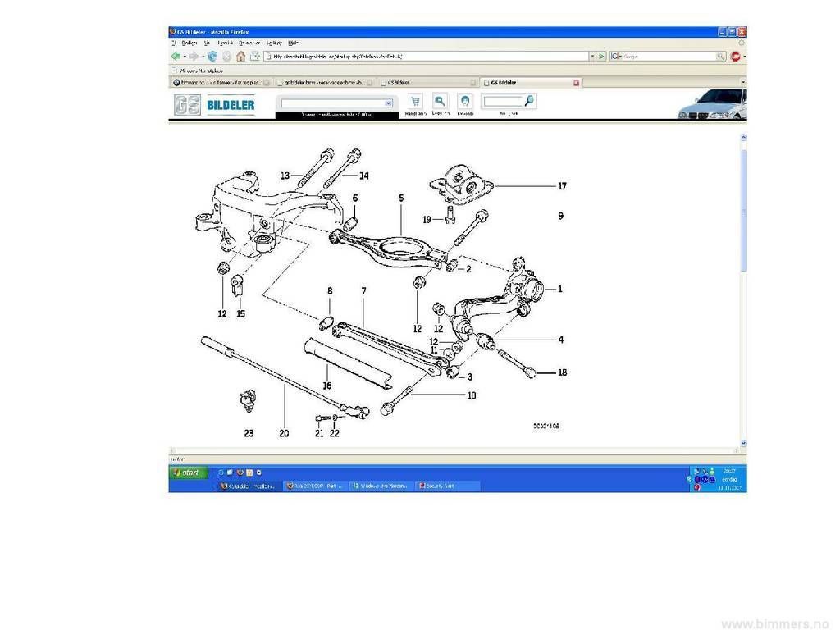
Task: Click into the site part search field
Action: (502, 101)
